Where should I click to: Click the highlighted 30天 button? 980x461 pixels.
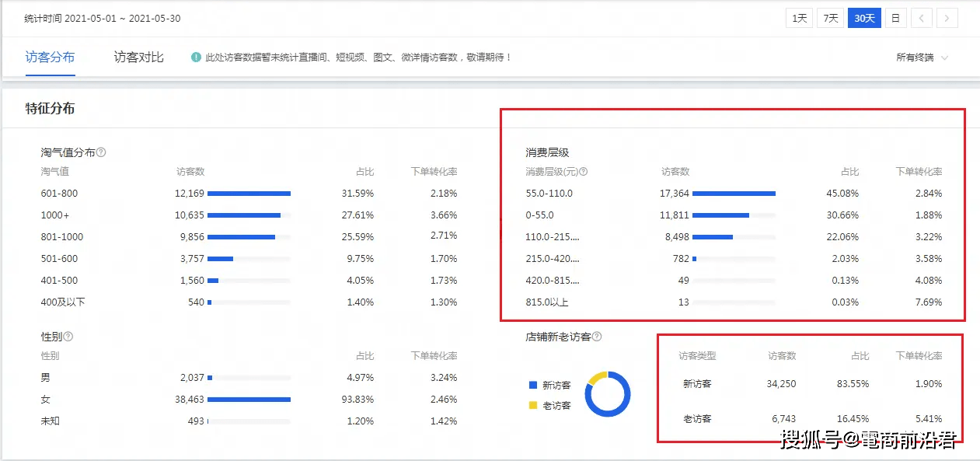(864, 17)
